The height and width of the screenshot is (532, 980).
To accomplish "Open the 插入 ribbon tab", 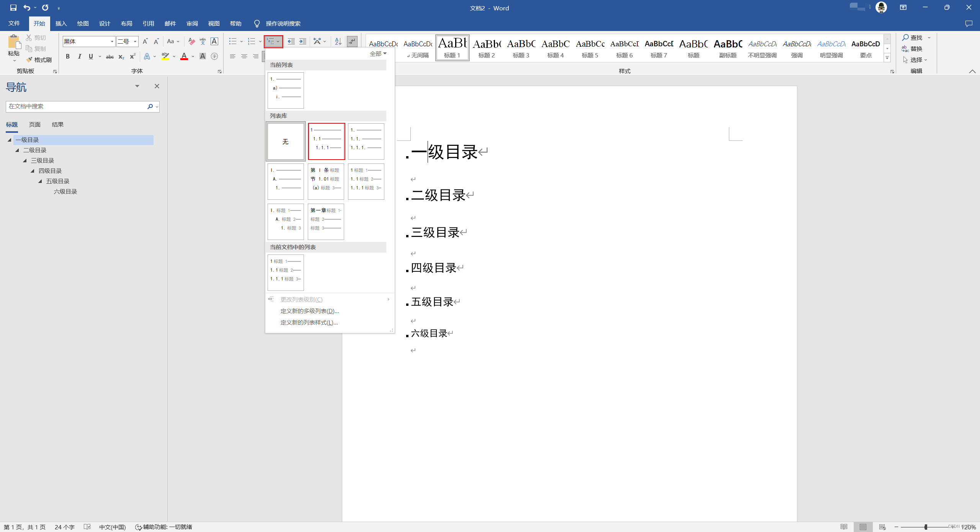I will (x=61, y=23).
